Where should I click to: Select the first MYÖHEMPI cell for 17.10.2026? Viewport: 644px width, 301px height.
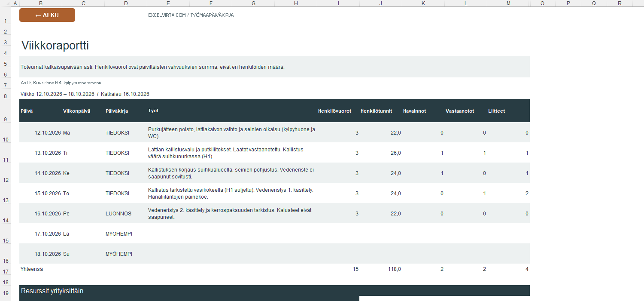point(119,234)
